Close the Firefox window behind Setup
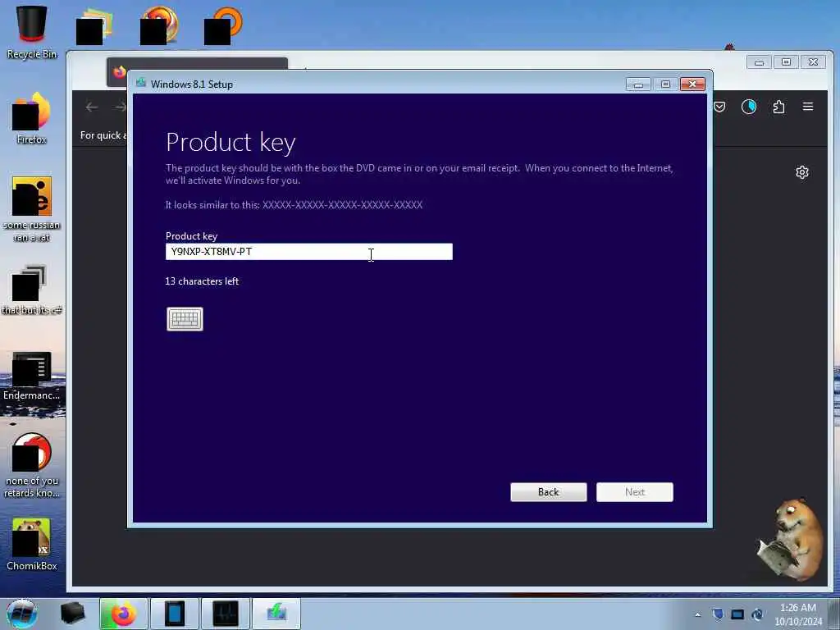This screenshot has height=630, width=840. tap(813, 62)
